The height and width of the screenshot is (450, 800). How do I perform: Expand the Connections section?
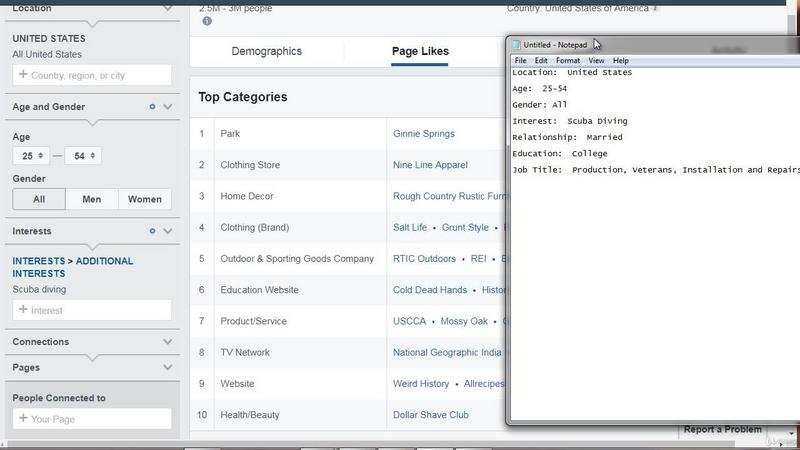tap(168, 341)
